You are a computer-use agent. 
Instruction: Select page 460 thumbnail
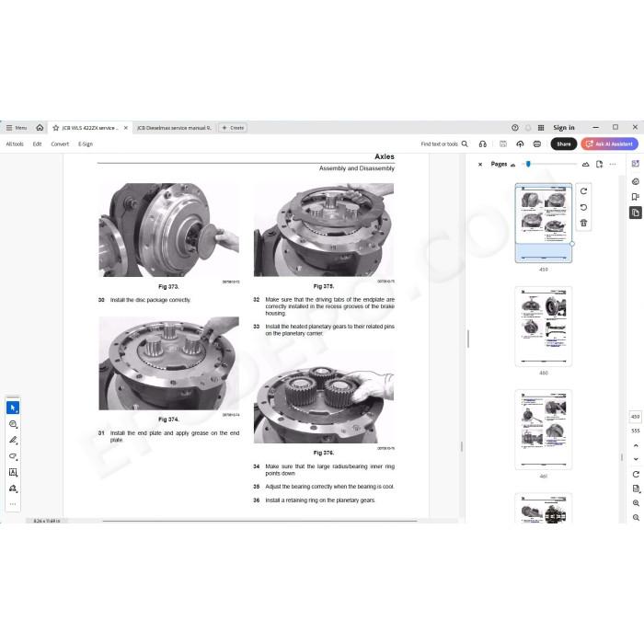tap(544, 327)
